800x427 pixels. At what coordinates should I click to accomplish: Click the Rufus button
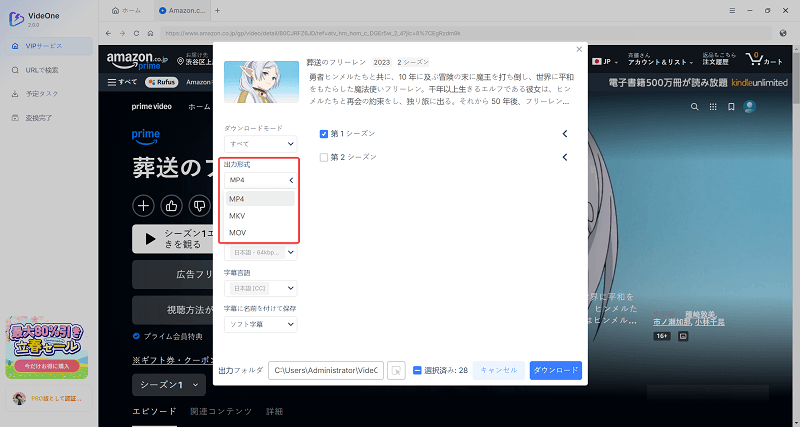point(161,82)
